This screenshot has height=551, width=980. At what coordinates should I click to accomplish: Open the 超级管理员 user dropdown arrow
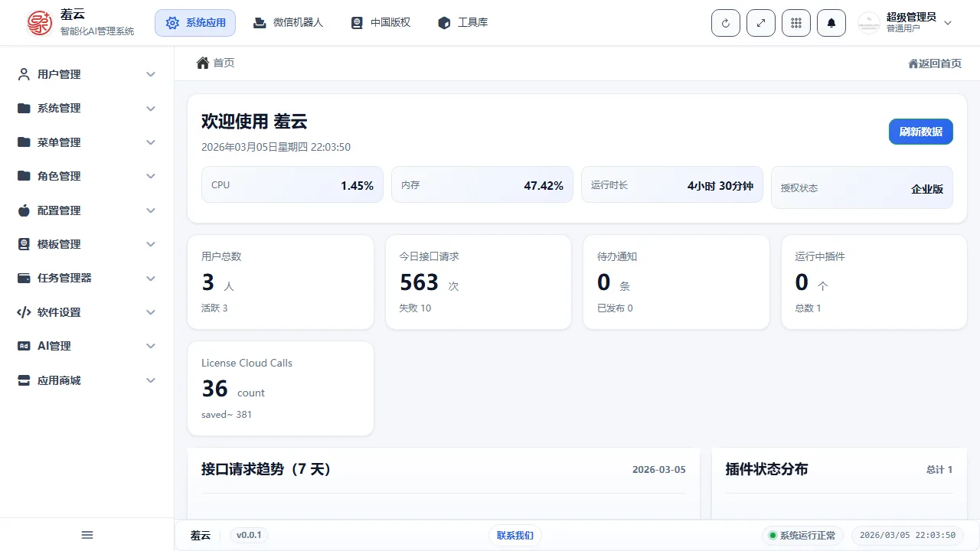(948, 23)
